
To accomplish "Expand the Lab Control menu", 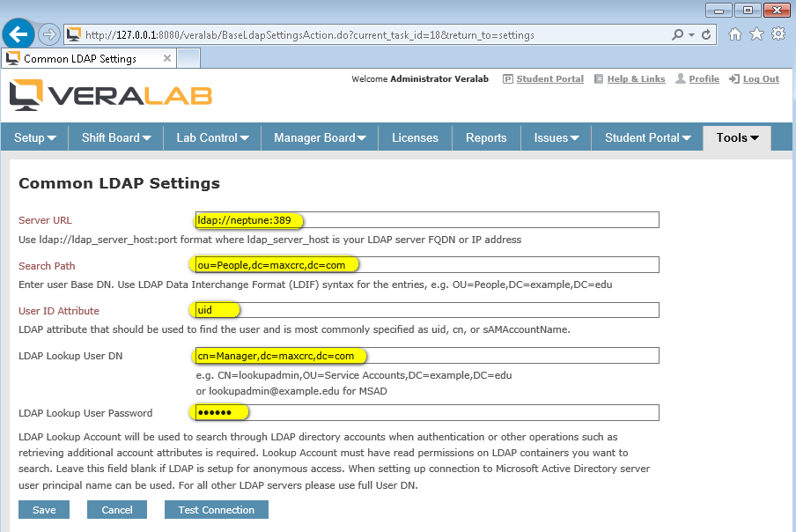I will [213, 137].
